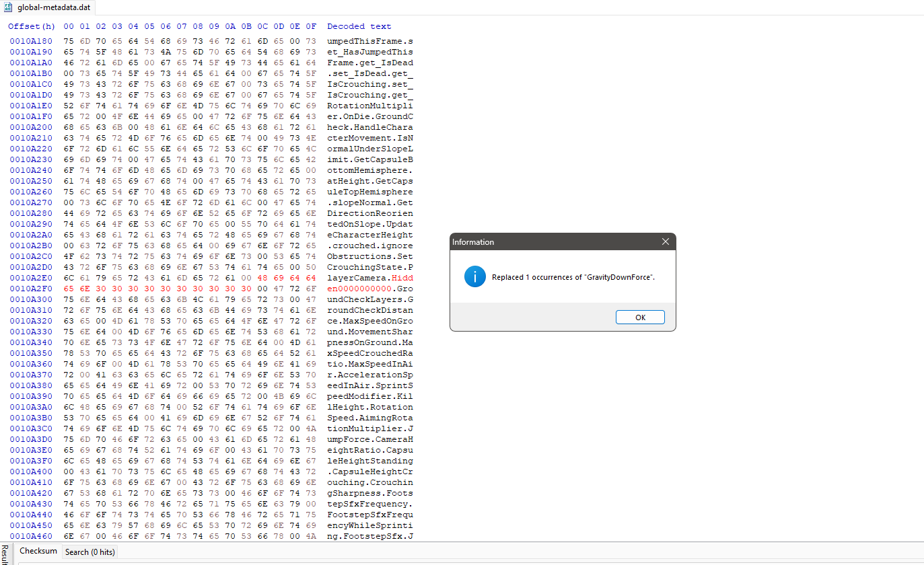Image resolution: width=924 pixels, height=565 pixels.
Task: Click decoded text 'ottomHemisphere.'
Action: click(x=370, y=171)
